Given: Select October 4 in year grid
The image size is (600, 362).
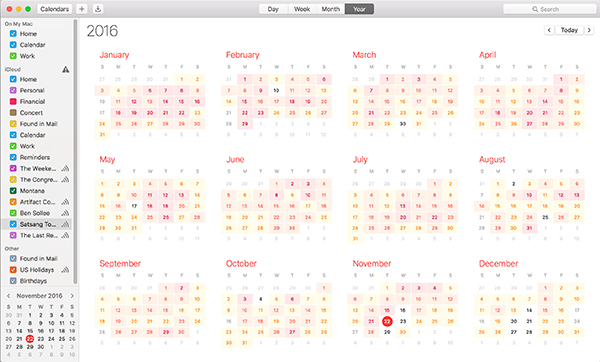Looking at the screenshot, I should [x=261, y=299].
